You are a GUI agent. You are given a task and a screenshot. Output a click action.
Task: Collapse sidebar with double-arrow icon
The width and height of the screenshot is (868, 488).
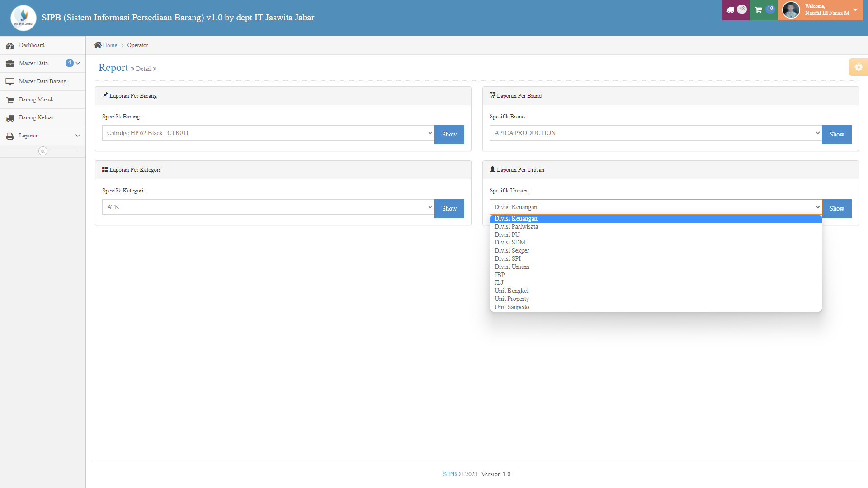(43, 151)
